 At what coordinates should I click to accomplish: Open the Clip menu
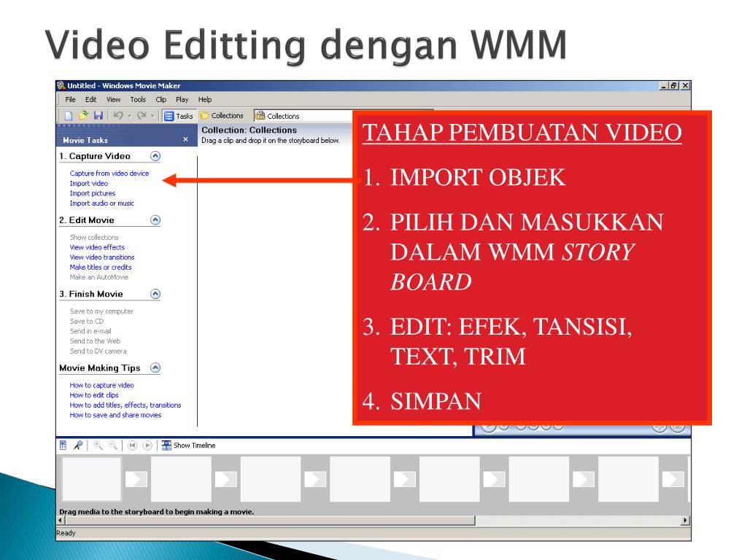point(161,99)
